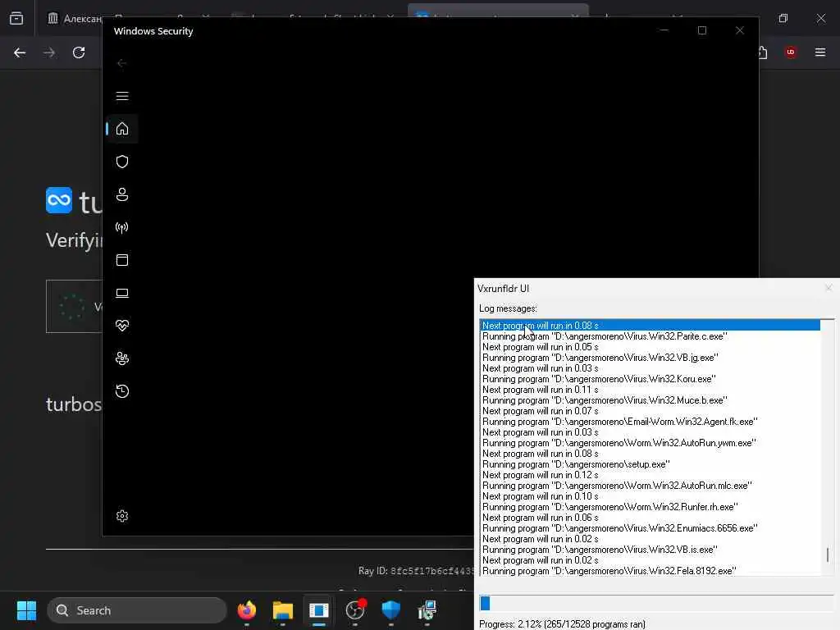
Task: Select 'Next program will run in 0.06 s' row
Action: point(651,518)
